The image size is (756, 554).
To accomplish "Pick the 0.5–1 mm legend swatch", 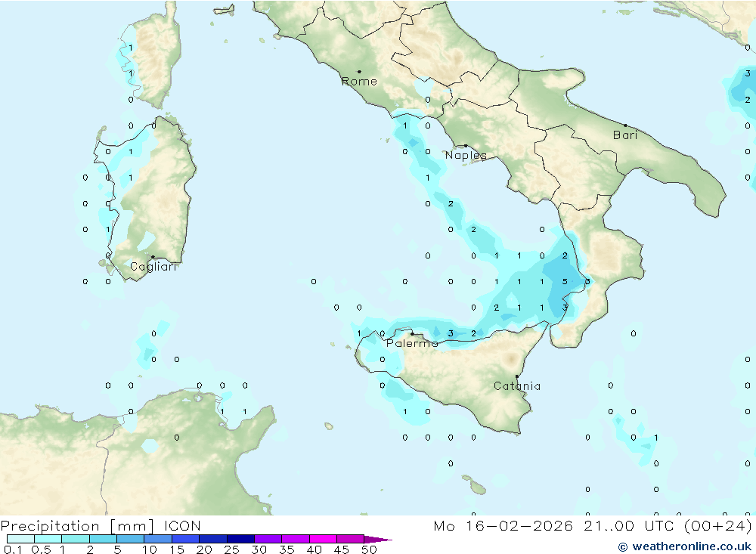I will [48, 539].
